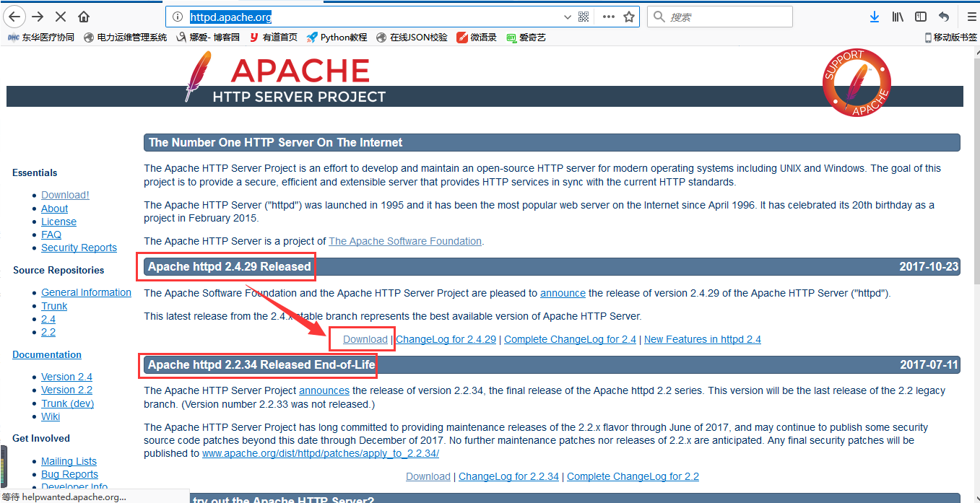Open the FAQ sidebar link
980x503 pixels.
[51, 235]
